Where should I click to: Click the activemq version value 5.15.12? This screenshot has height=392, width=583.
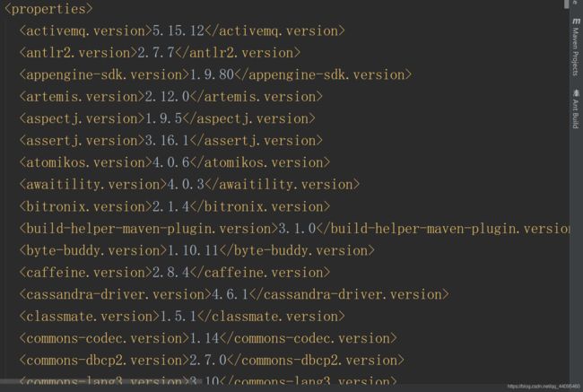click(178, 30)
